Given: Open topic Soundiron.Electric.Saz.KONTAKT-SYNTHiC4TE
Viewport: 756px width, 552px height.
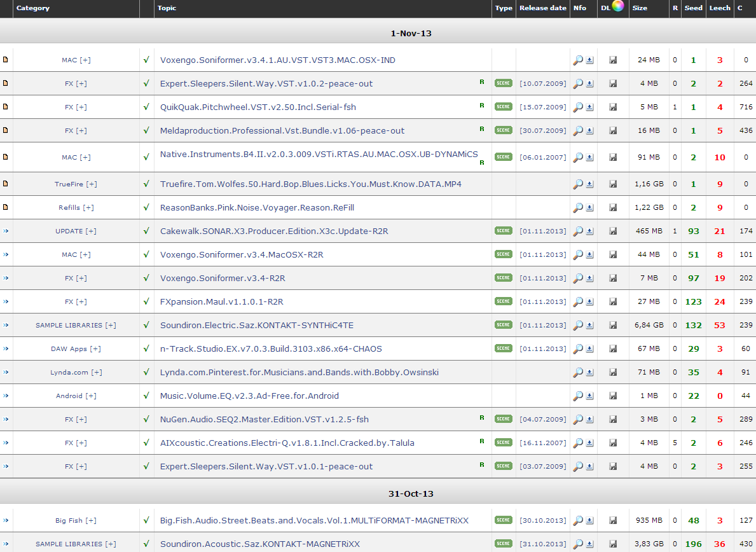Looking at the screenshot, I should (256, 326).
